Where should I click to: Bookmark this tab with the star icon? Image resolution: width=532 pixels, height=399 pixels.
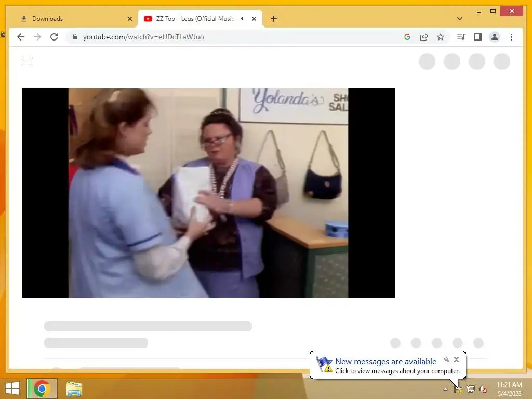441,37
